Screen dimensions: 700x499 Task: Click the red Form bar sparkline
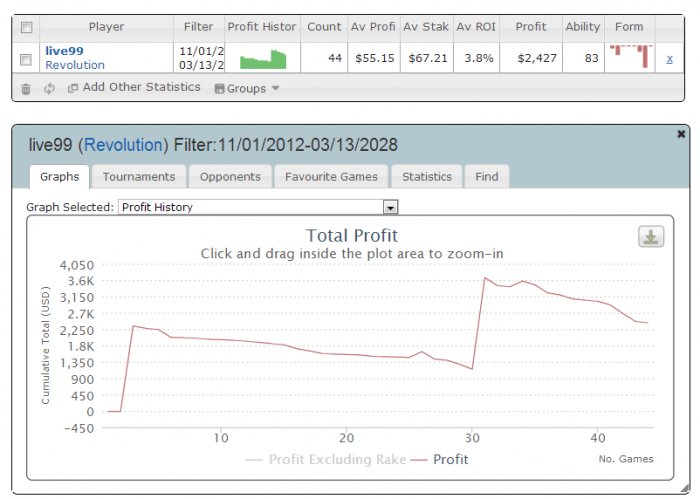pos(630,56)
